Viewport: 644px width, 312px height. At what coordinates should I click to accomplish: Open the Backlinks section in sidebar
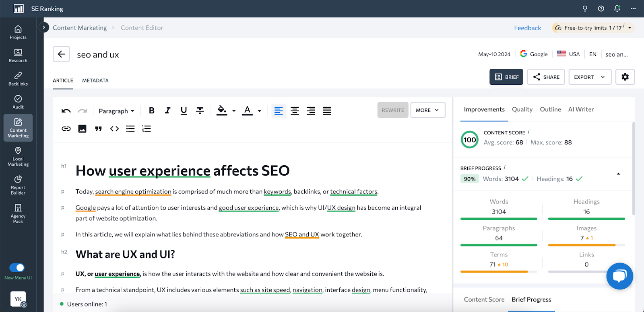18,79
